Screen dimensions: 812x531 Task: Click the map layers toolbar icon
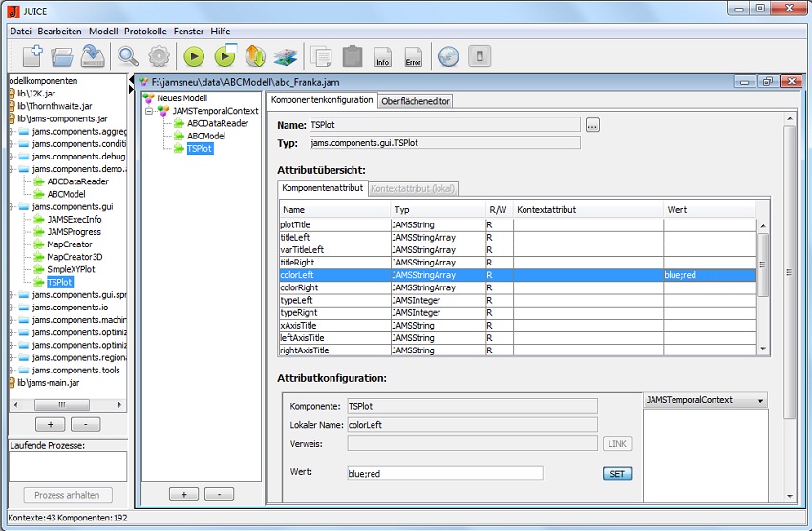[285, 56]
